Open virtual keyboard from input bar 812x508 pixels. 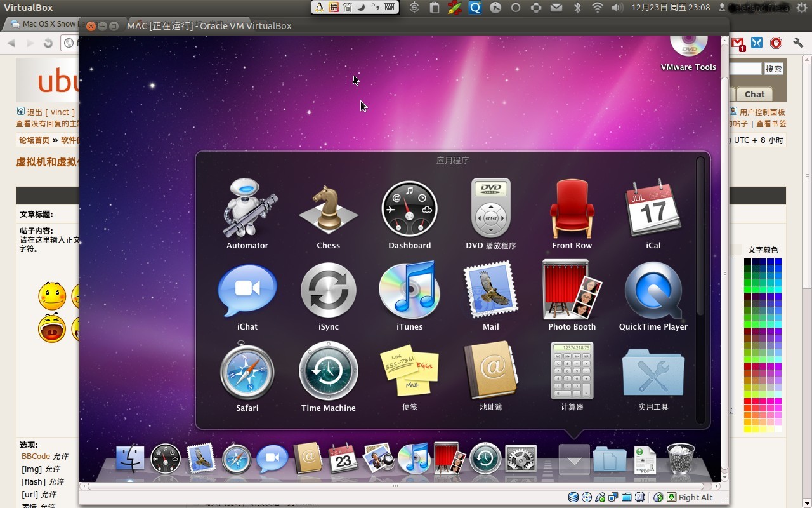pos(390,8)
